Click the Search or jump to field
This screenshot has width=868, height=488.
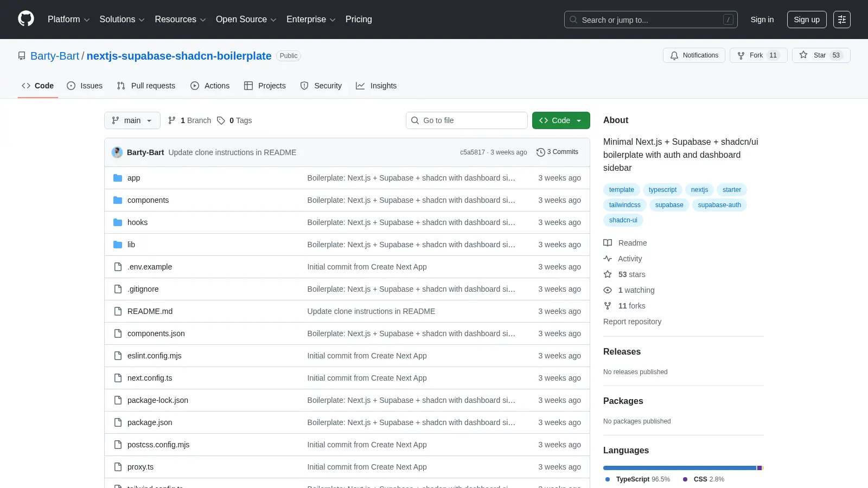651,20
